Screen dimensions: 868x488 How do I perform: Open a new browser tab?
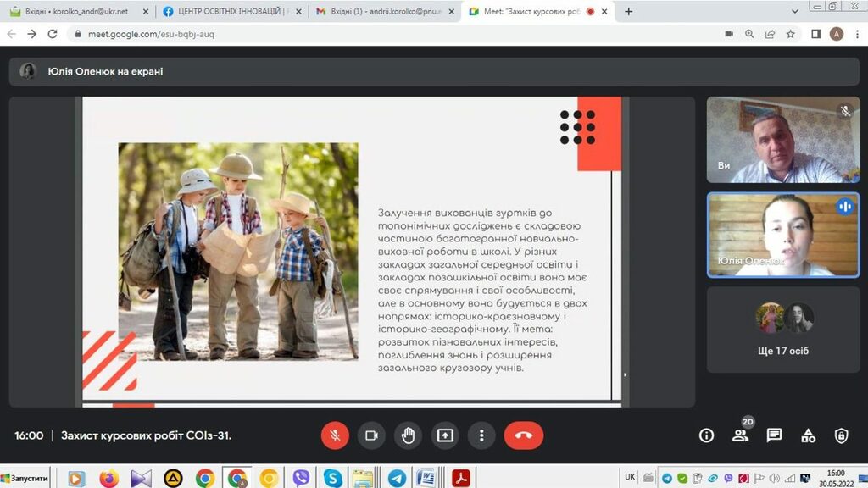(x=629, y=12)
